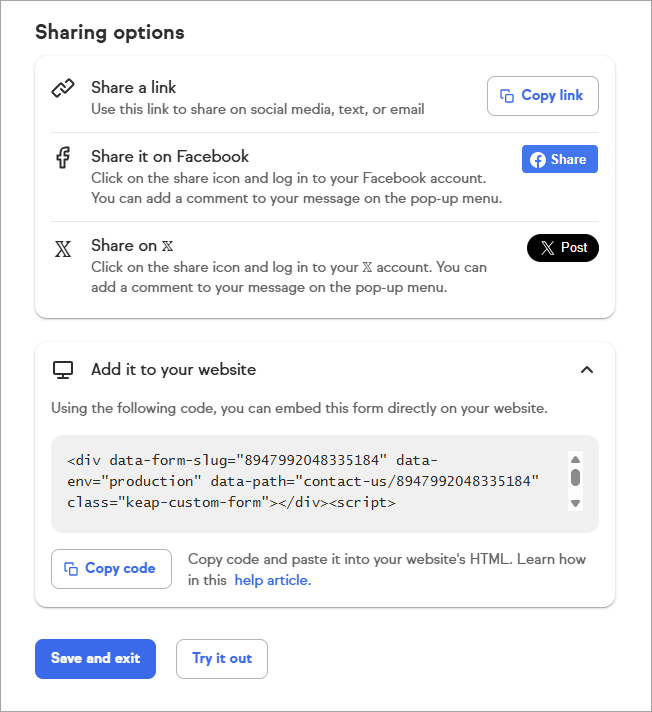The image size is (652, 712).
Task: Share the form with the Facebook Share button
Action: coord(559,159)
